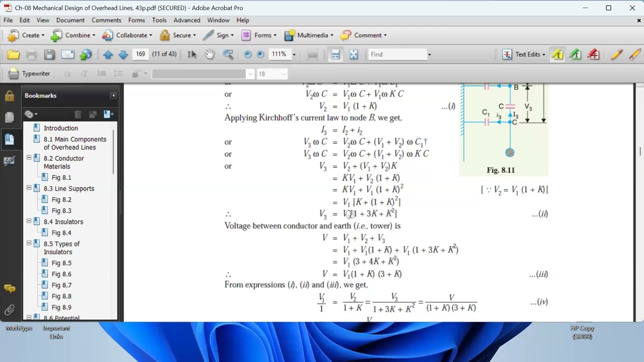Open the Comment toolbar dropdown
644x362 pixels.
click(x=364, y=35)
